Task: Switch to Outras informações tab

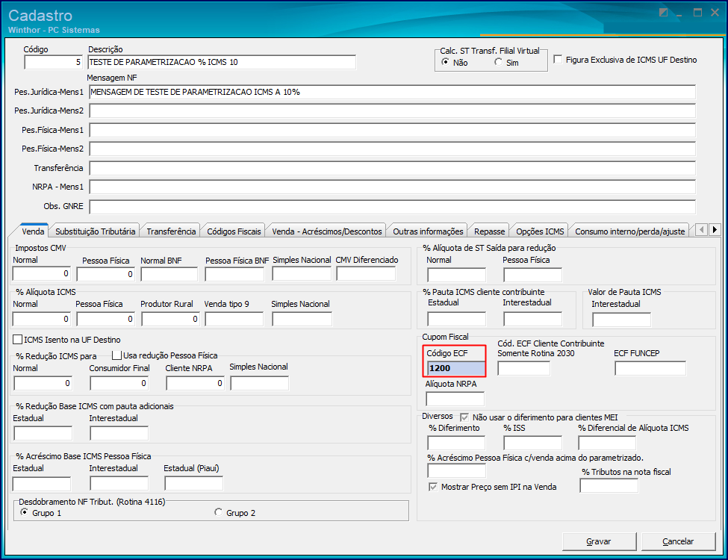Action: [x=428, y=231]
